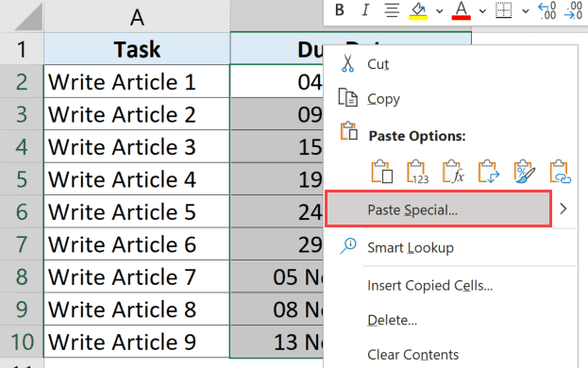Select cell Write Article 6

137,244
